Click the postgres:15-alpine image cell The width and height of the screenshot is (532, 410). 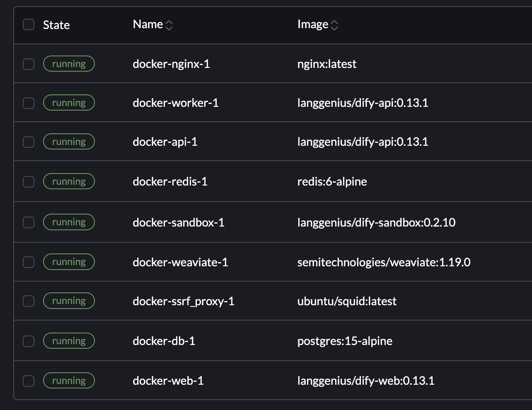click(x=345, y=341)
